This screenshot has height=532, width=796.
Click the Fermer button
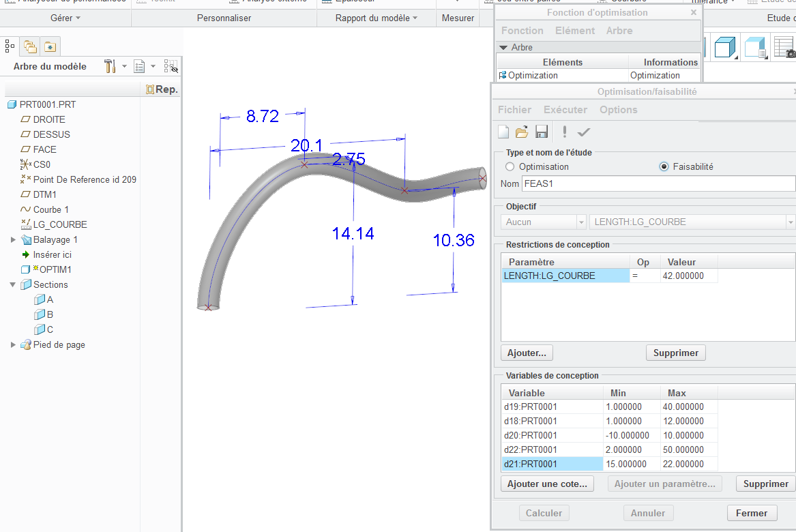[752, 513]
